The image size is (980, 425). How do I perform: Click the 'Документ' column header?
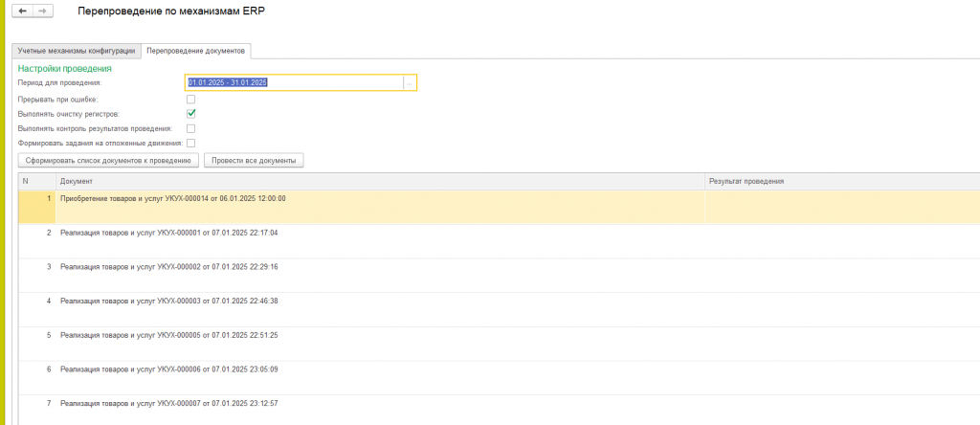(x=77, y=181)
